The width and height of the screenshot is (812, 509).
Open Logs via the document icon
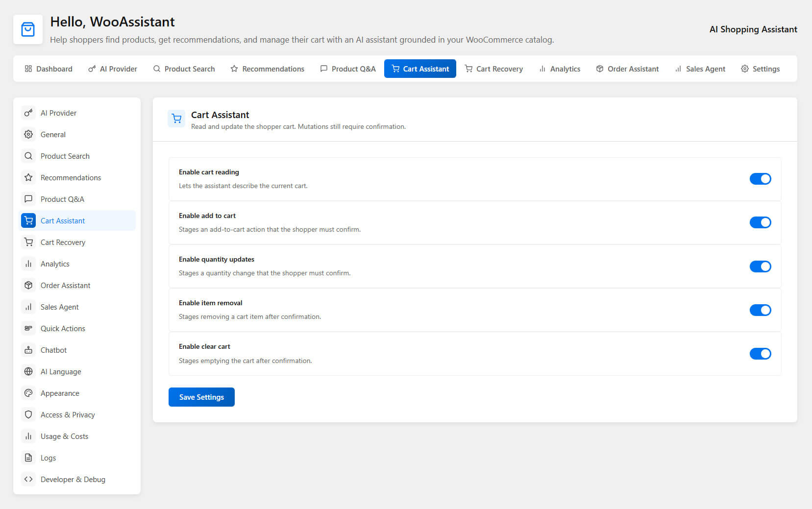[28, 458]
